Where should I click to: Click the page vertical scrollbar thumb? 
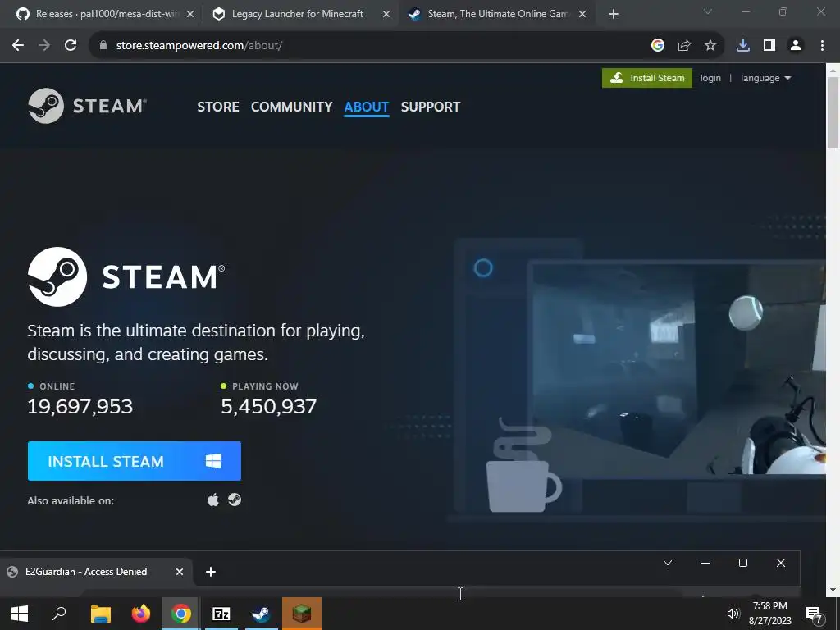tap(833, 112)
